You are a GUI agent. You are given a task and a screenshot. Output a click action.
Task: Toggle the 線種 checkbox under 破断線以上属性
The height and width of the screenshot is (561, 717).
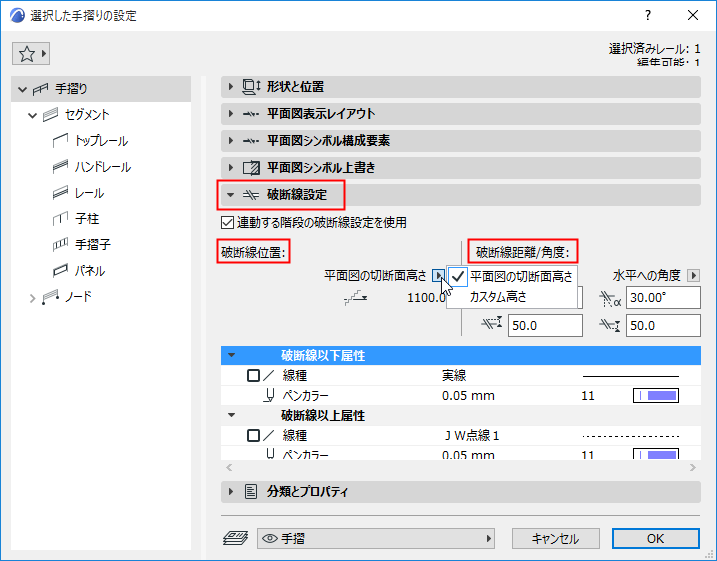click(x=253, y=435)
